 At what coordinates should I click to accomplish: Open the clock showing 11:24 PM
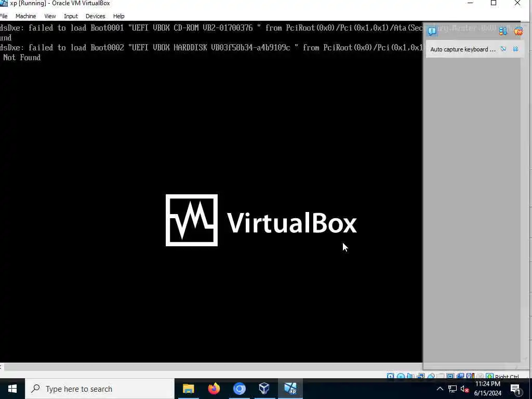tap(487, 389)
